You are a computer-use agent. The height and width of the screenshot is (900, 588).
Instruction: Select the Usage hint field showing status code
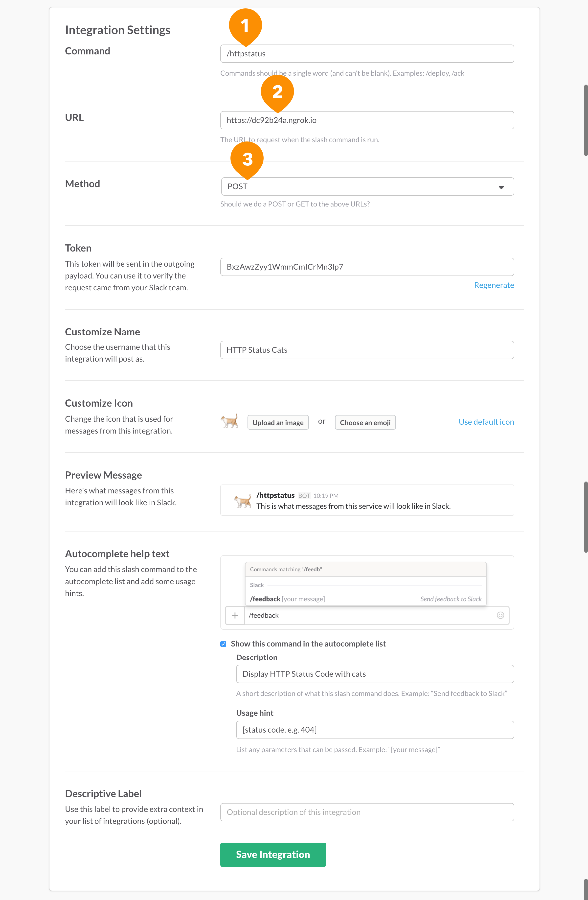click(x=374, y=729)
